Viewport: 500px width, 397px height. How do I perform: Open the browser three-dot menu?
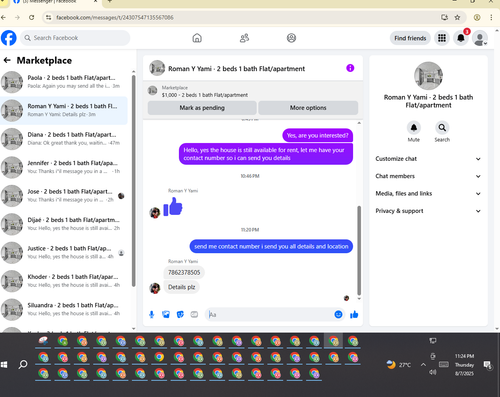click(491, 17)
